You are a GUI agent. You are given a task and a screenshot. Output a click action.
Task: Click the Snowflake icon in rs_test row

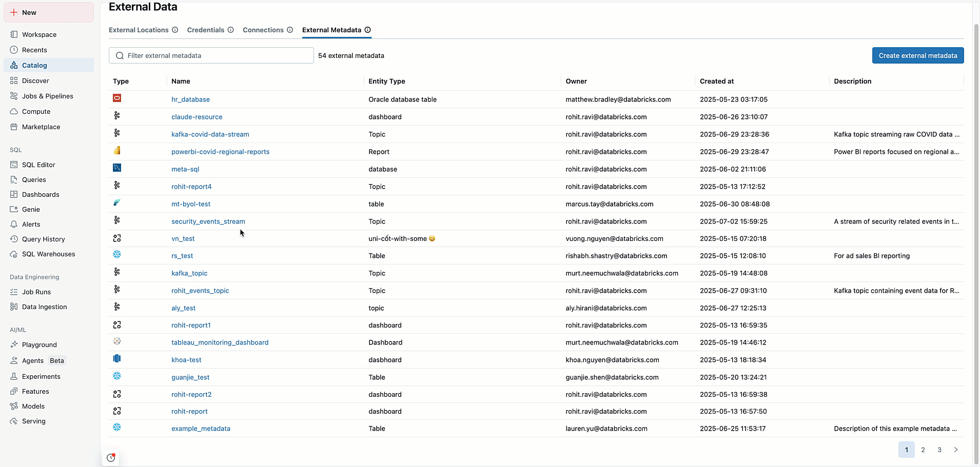[x=117, y=254]
